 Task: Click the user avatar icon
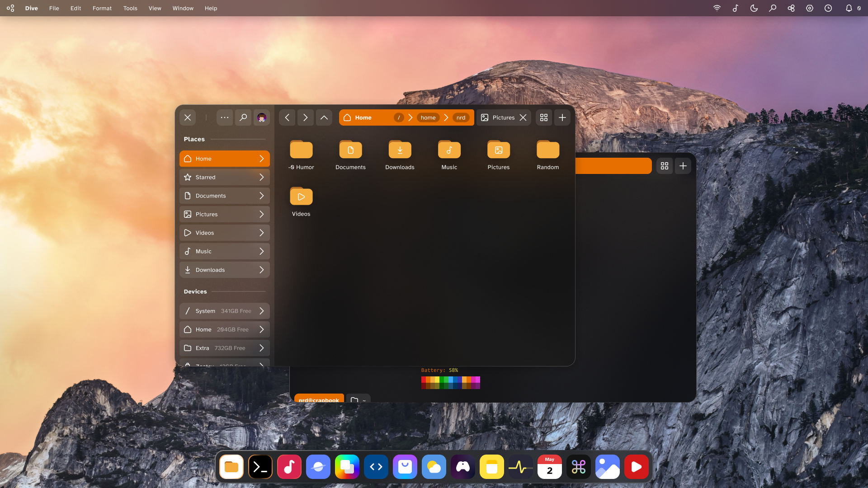[262, 117]
